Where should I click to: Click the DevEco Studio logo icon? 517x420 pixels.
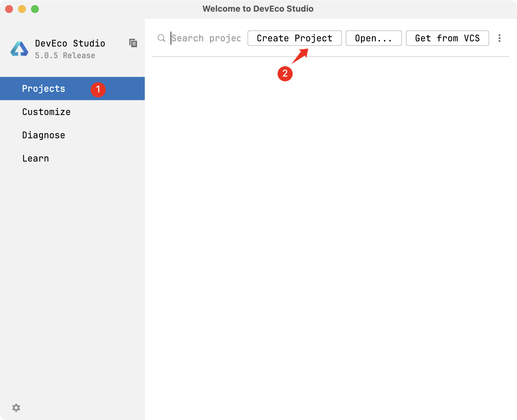coord(19,49)
